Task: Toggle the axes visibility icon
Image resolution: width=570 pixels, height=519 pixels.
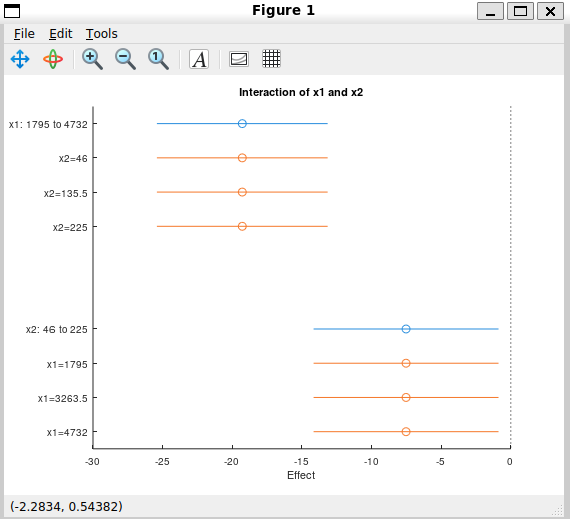Action: 239,59
